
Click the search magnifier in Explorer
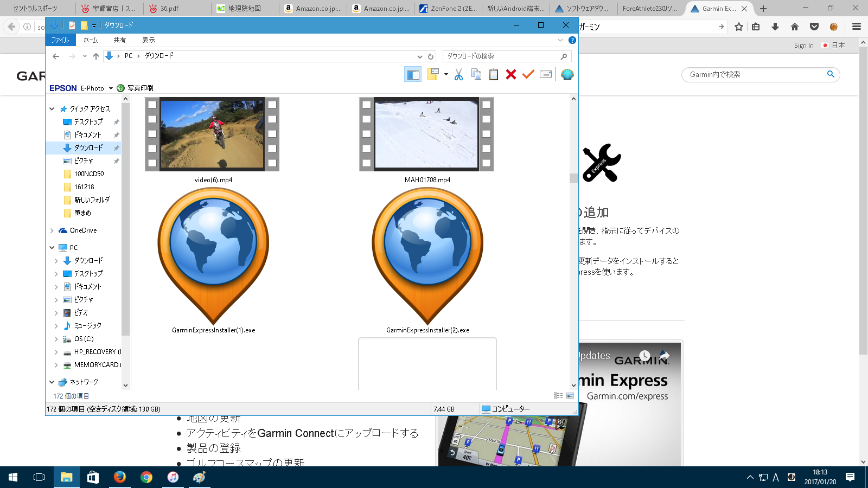click(x=564, y=56)
